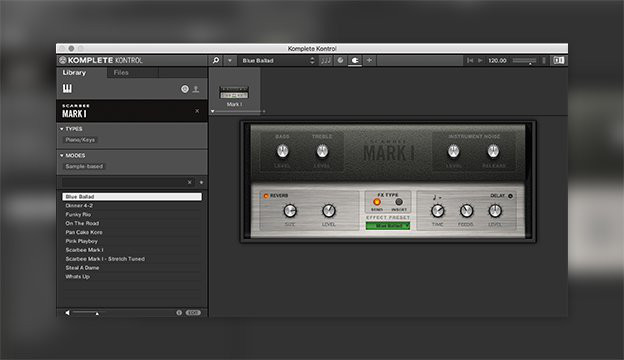Select the Dinner 4-2 preset
The image size is (624, 360).
point(132,206)
